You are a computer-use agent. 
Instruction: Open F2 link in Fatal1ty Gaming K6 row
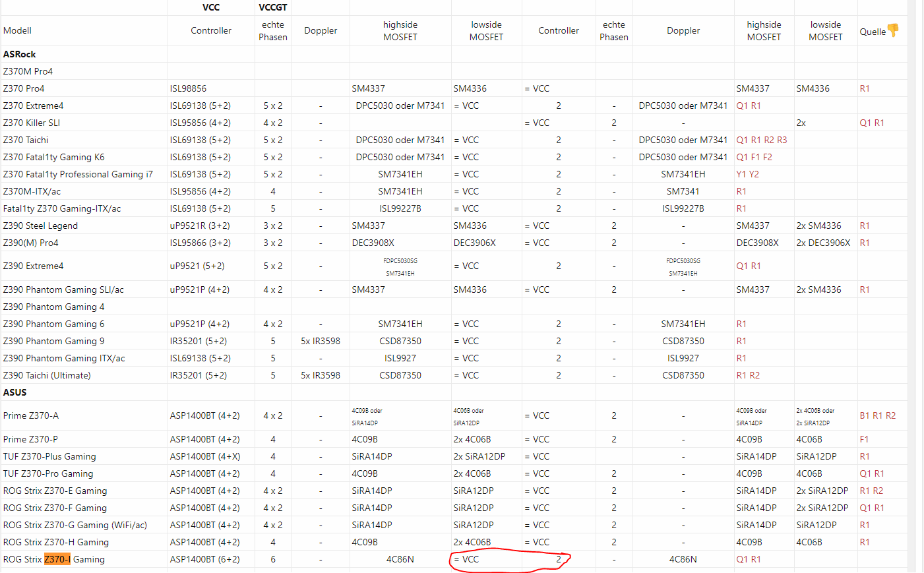point(768,157)
